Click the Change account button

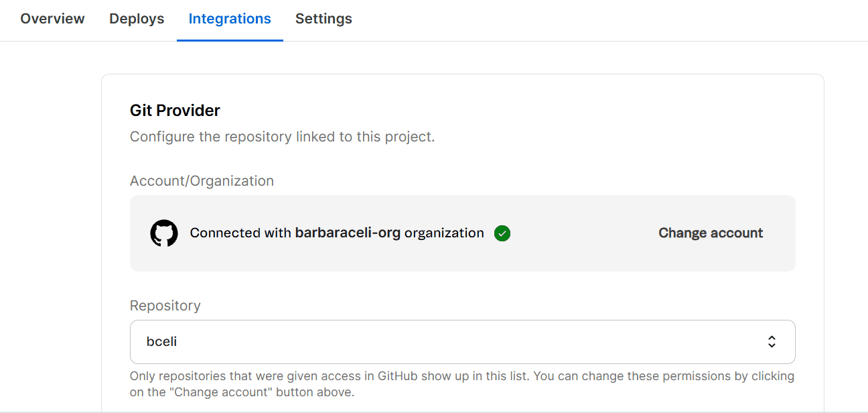coord(711,233)
